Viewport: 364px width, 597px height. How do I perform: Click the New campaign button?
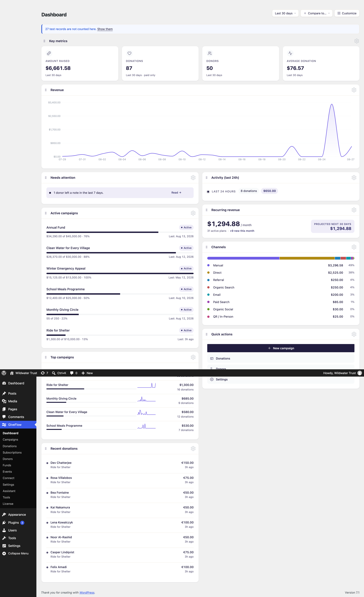pyautogui.click(x=281, y=348)
